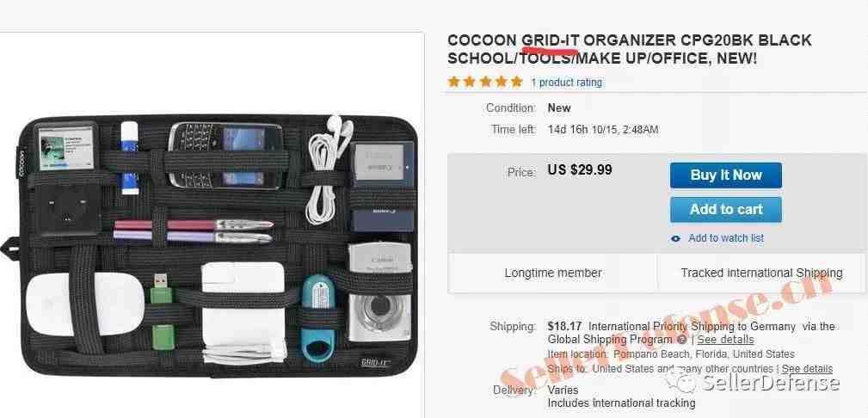
Task: Select the Tracked international Shipping badge
Action: pos(761,273)
